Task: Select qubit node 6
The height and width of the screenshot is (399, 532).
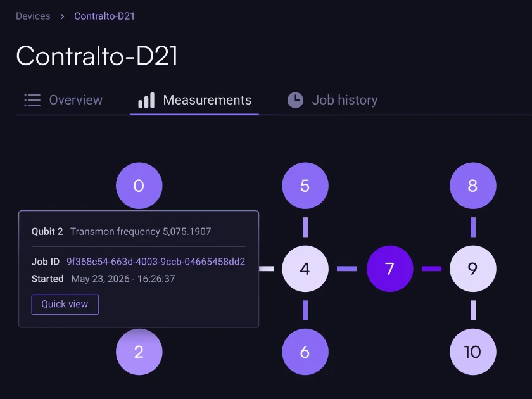Action: click(305, 352)
